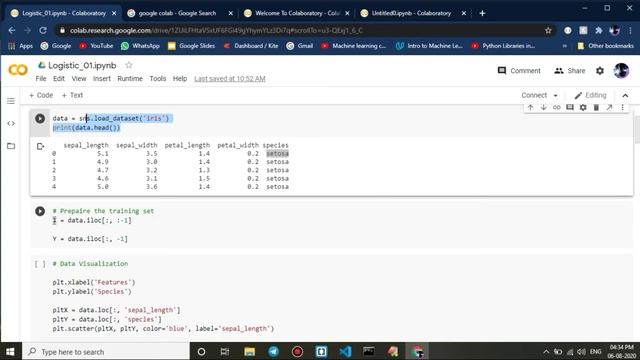Open the Comment panel
Viewport: 640px width, 360px height.
(519, 71)
